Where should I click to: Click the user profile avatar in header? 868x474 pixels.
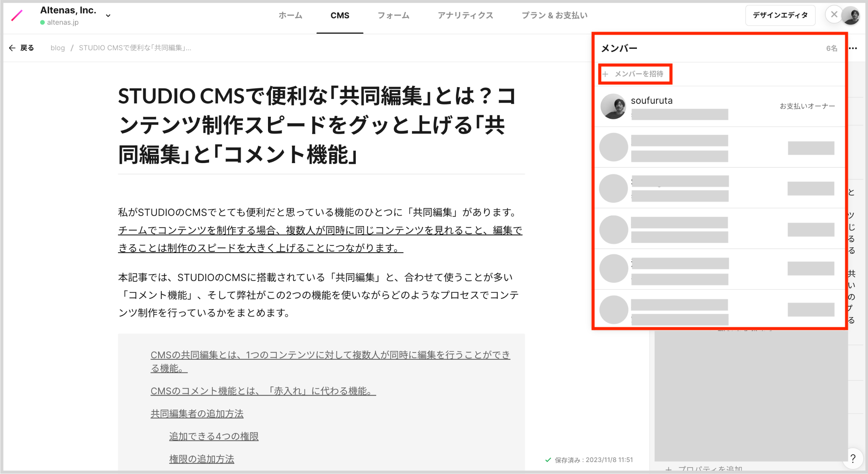click(x=851, y=16)
